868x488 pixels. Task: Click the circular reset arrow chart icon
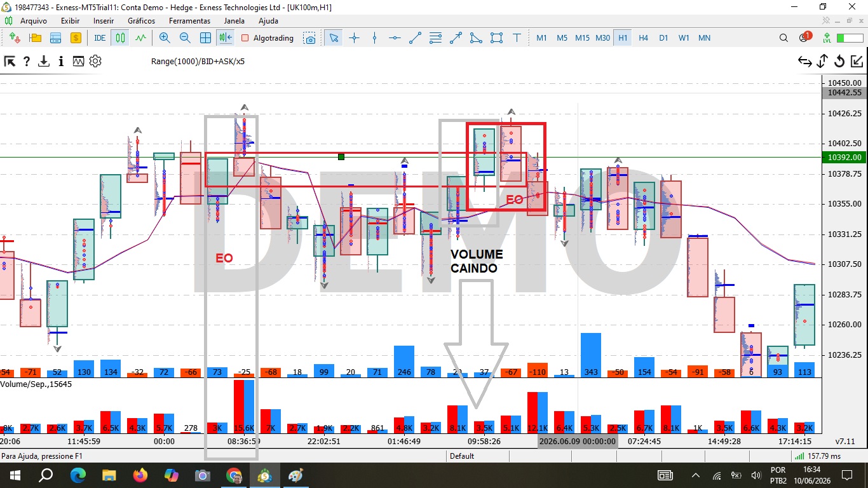(x=839, y=62)
